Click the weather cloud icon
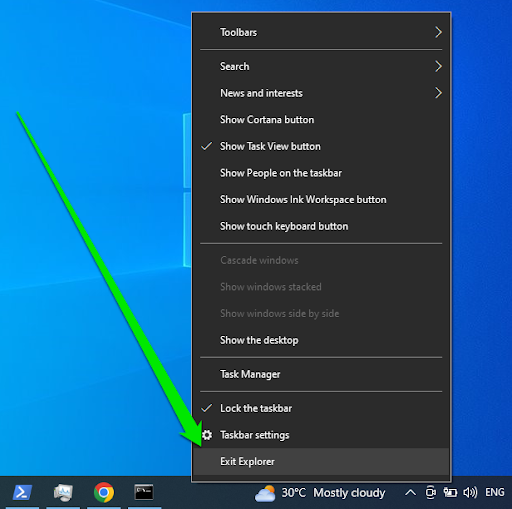Viewport: 512px width, 509px height. tap(265, 493)
